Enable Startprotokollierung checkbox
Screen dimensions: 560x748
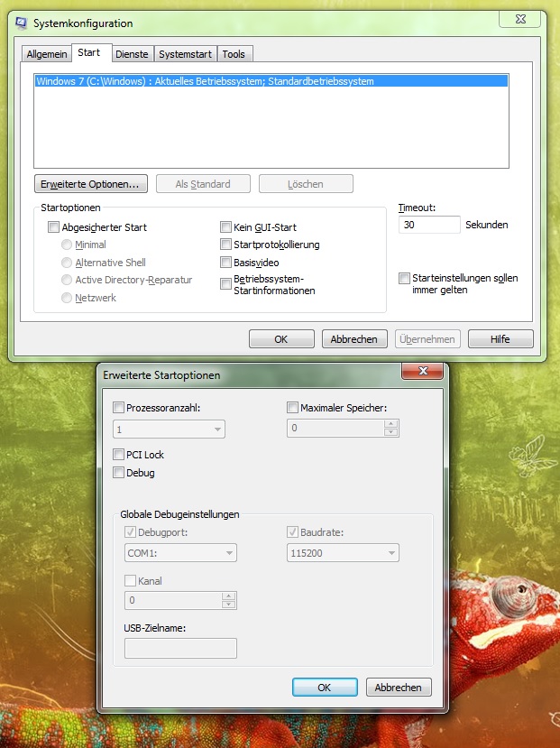pyautogui.click(x=226, y=245)
